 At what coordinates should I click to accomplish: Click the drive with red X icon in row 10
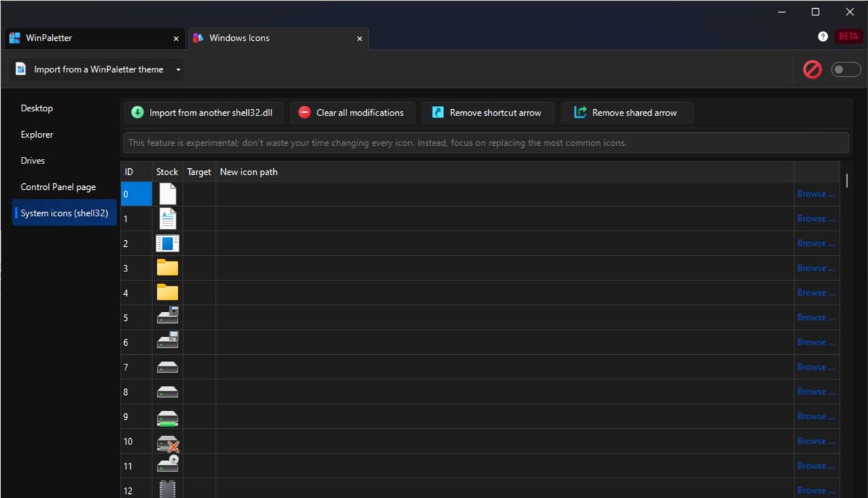[167, 442]
